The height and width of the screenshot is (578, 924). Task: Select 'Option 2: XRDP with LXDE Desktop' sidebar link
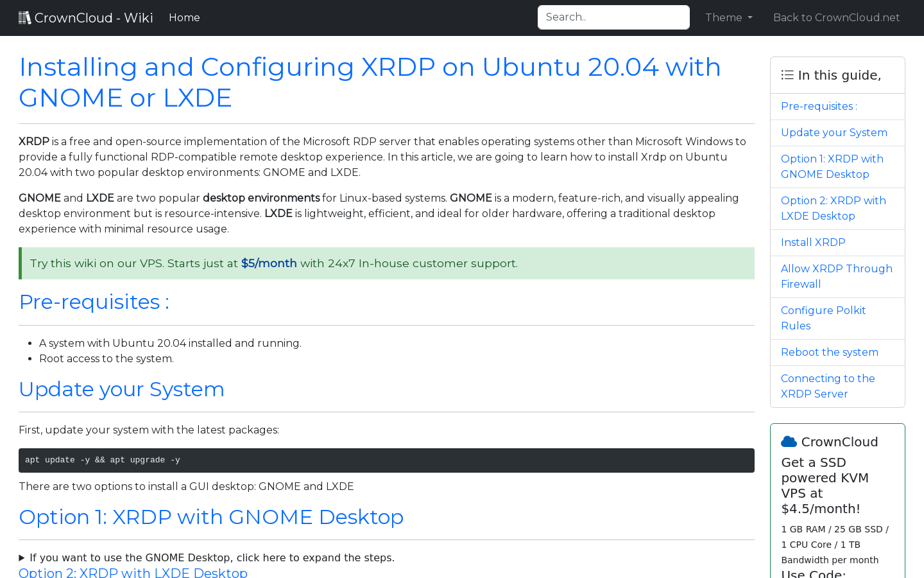(833, 208)
